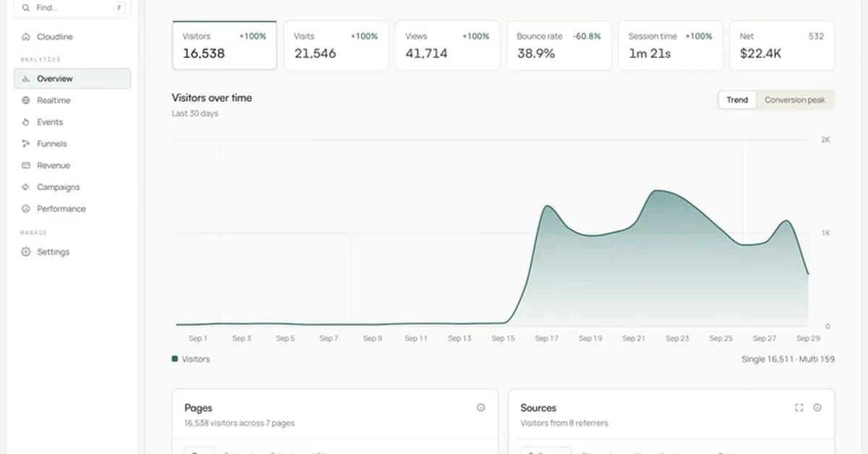Click the Sources panel info icon
The width and height of the screenshot is (868, 454).
click(817, 408)
